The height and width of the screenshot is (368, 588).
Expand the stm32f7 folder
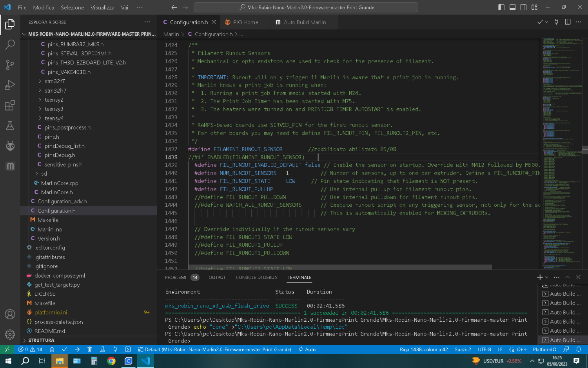(54, 81)
